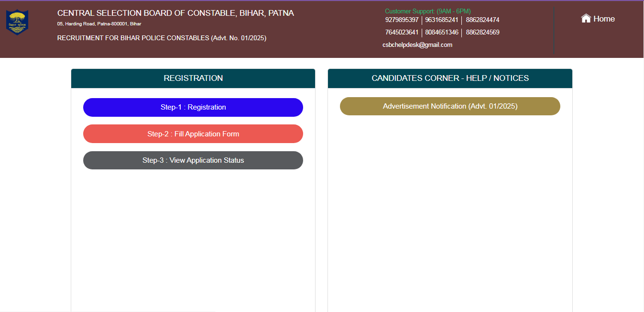Click the Recruitment for Bihar Police Constables text
This screenshot has width=644, height=312.
162,38
